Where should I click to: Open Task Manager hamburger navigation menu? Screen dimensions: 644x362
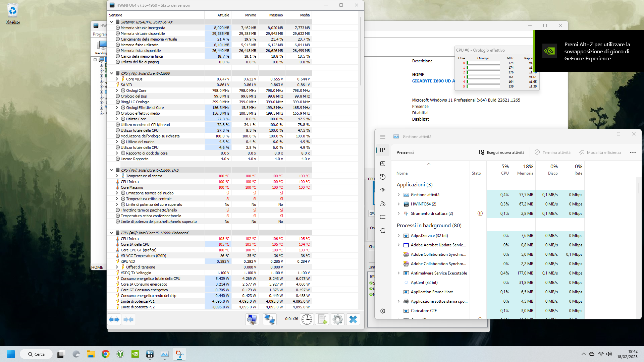click(383, 137)
